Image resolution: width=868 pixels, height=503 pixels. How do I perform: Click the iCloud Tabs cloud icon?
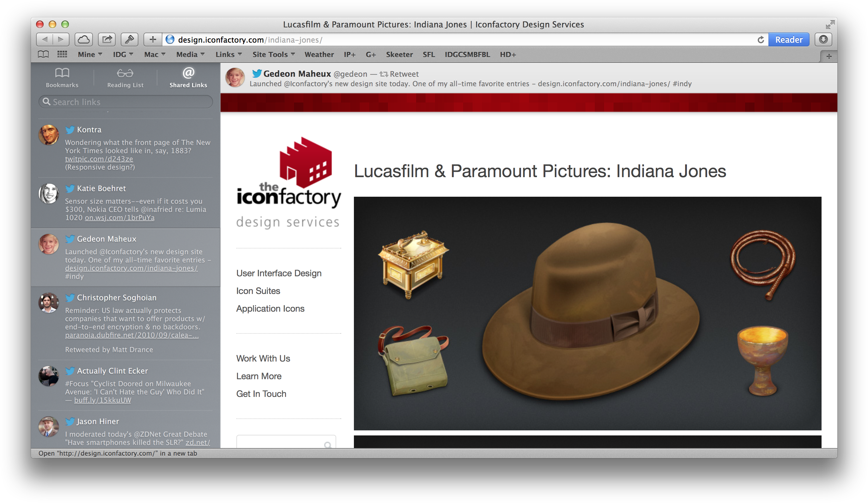point(84,39)
